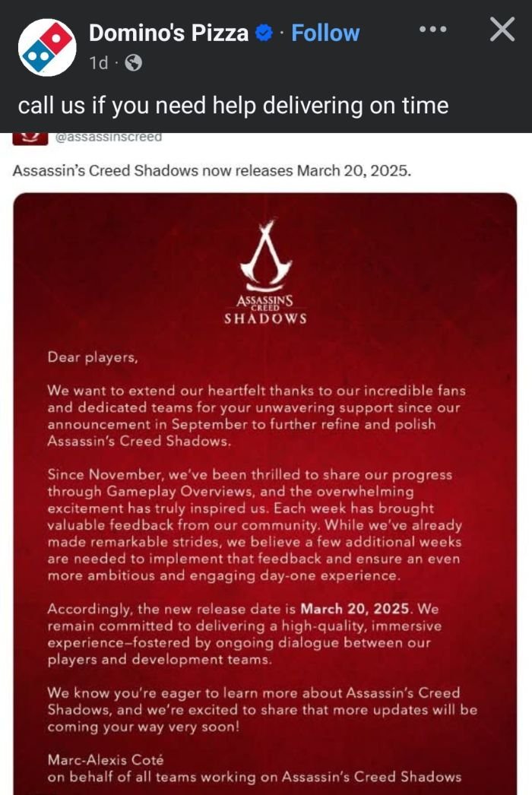
Task: Click the "1d" post timestamp
Action: click(98, 63)
